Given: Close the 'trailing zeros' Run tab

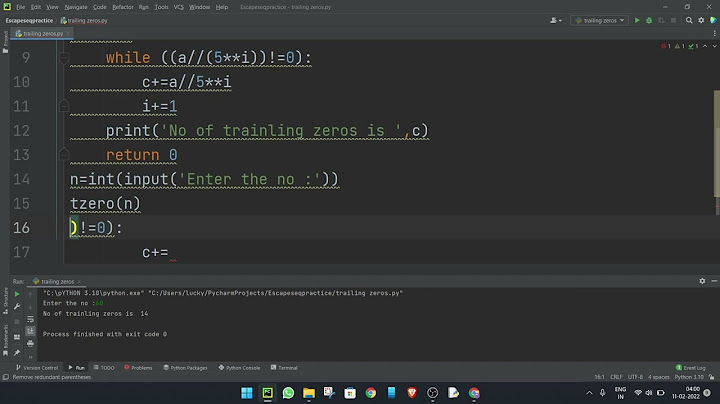Looking at the screenshot, I should coord(79,281).
